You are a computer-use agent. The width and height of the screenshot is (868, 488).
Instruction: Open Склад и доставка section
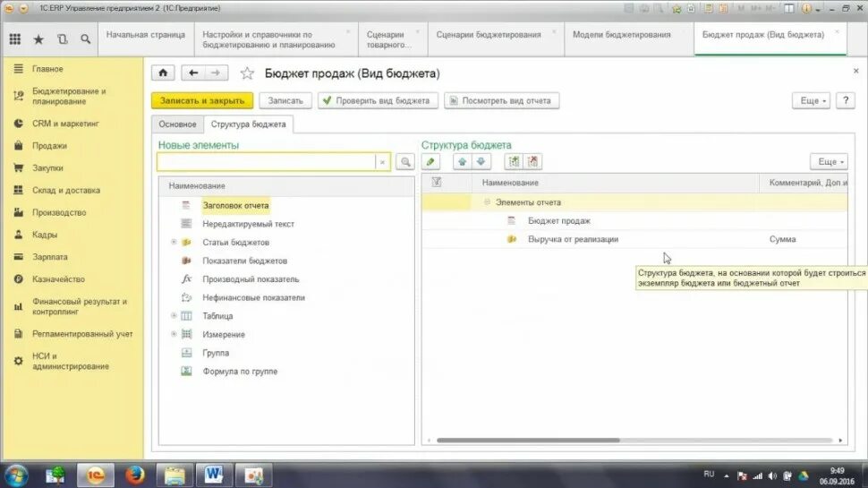coord(66,190)
